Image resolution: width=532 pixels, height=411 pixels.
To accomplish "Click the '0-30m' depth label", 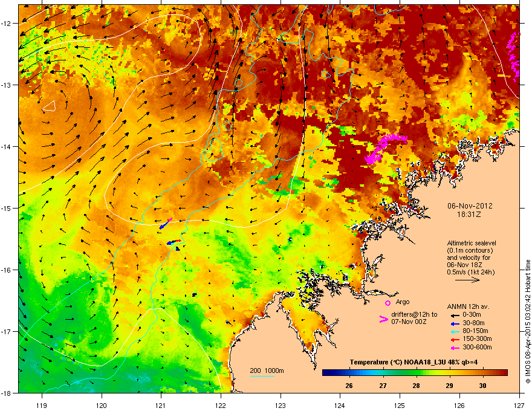I will 472,315.
